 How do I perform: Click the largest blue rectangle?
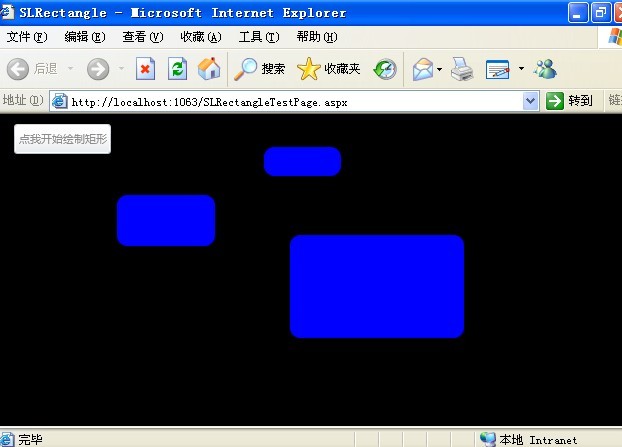377,286
